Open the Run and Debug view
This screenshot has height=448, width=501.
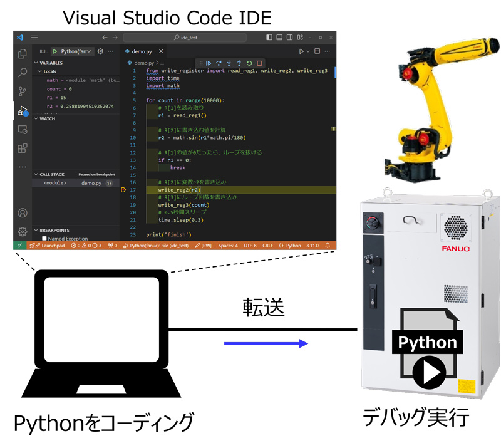tap(23, 111)
